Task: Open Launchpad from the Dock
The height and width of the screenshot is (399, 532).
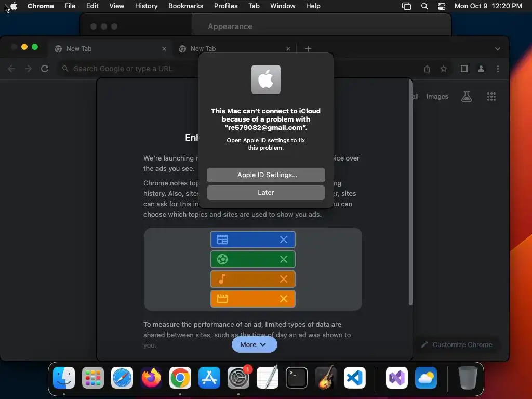Action: tap(93, 378)
